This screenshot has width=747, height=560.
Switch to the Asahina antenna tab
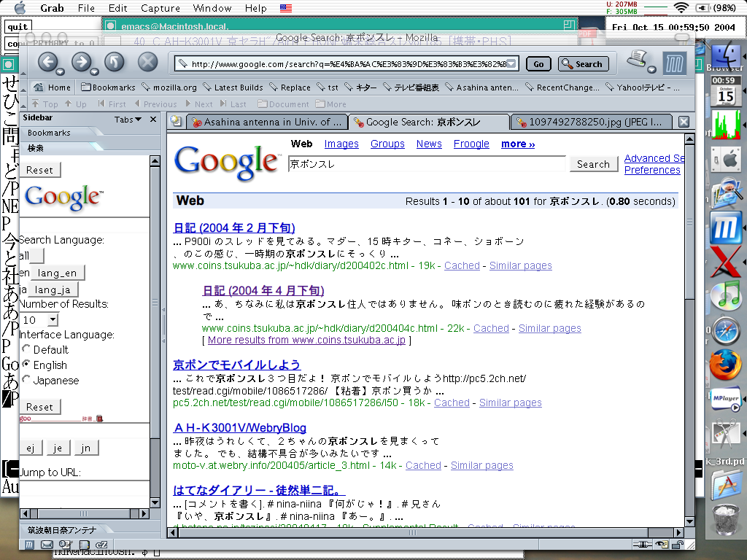point(267,122)
